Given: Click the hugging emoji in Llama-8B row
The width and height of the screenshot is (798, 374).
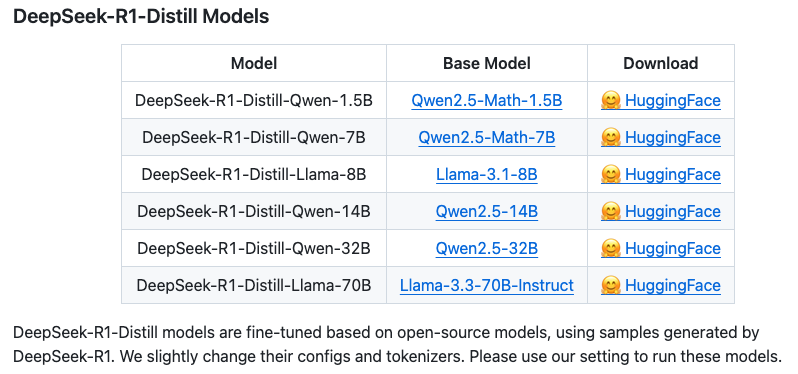Looking at the screenshot, I should pos(611,175).
